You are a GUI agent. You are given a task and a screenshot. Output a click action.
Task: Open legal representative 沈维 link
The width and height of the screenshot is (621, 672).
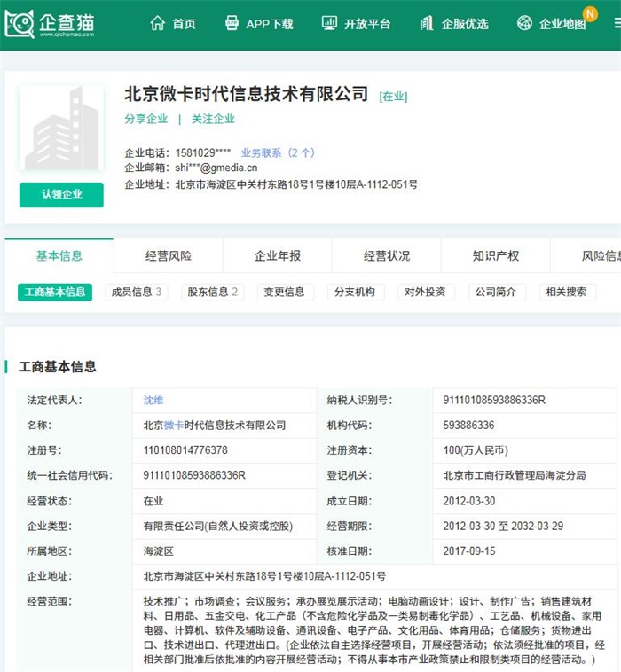[x=153, y=401]
